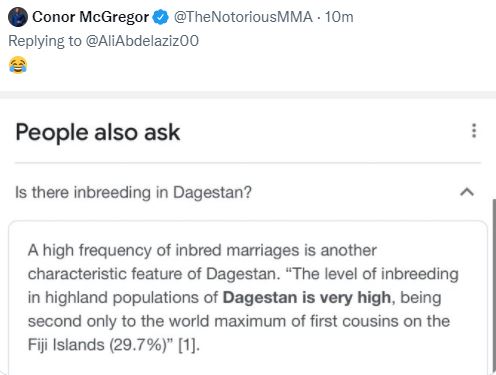Click the scrollbar beside the answer
Screen dimensions: 496x375
[x=494, y=287]
